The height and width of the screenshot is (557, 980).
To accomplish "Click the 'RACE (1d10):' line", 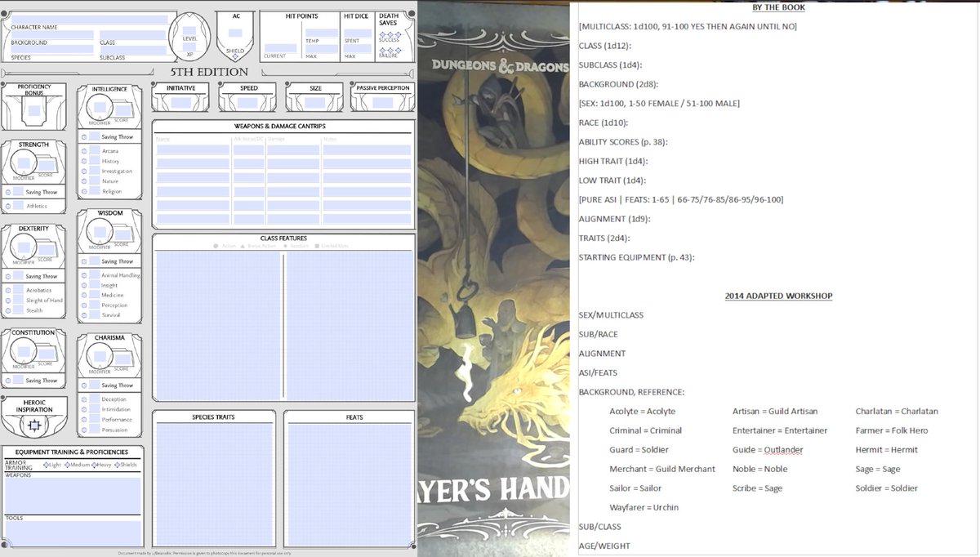I will [605, 123].
